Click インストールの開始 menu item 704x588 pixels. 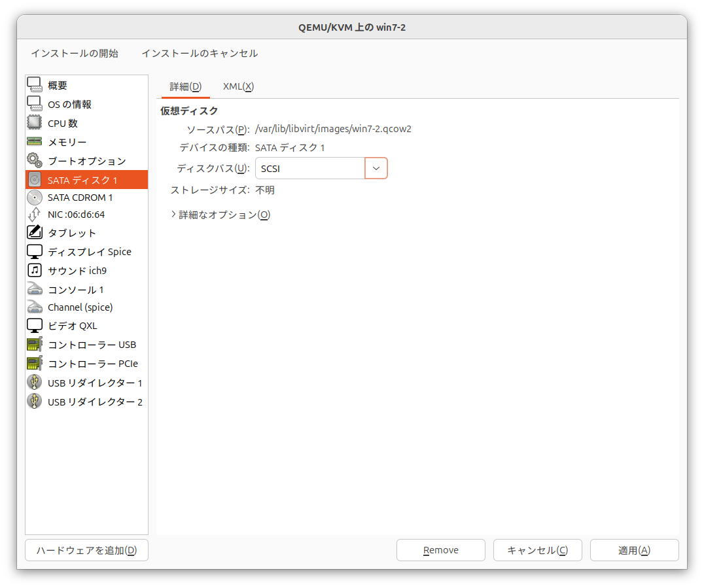(75, 53)
